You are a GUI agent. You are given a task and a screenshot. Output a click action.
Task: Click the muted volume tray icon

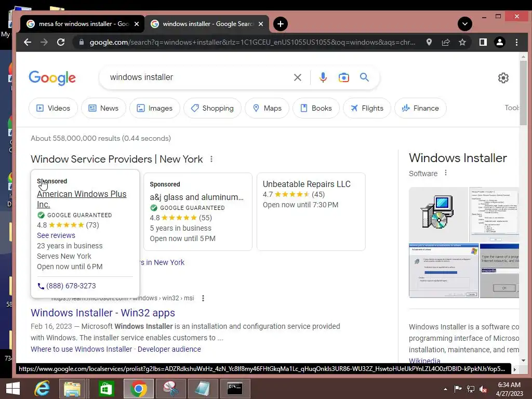483,389
